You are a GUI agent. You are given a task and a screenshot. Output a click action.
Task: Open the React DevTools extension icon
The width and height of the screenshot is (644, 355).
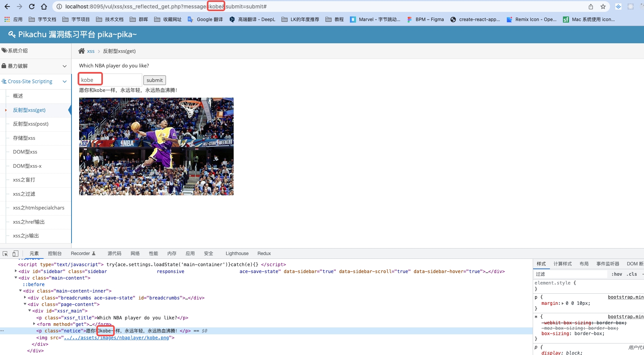coord(631,7)
